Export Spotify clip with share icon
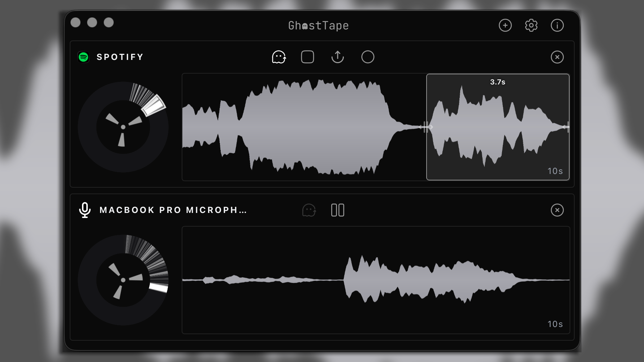Viewport: 644px width, 362px height. pyautogui.click(x=337, y=57)
